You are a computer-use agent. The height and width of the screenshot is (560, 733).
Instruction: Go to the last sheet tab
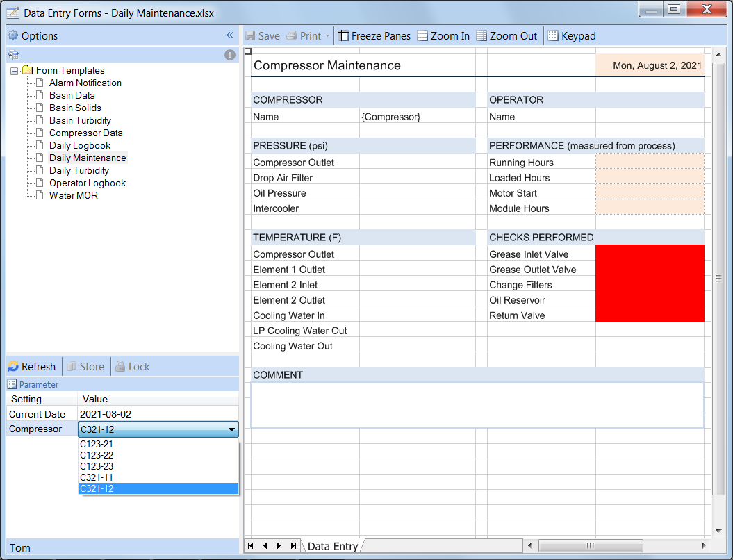(x=293, y=545)
